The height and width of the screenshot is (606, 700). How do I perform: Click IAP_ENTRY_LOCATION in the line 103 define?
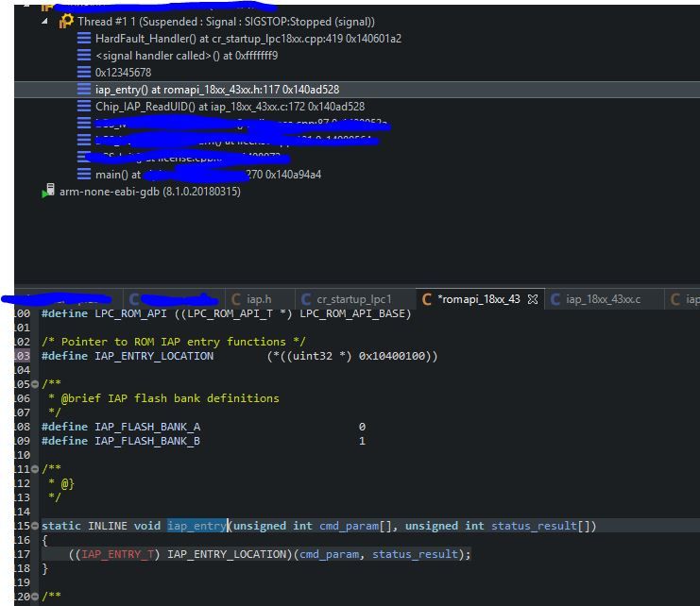pos(154,356)
